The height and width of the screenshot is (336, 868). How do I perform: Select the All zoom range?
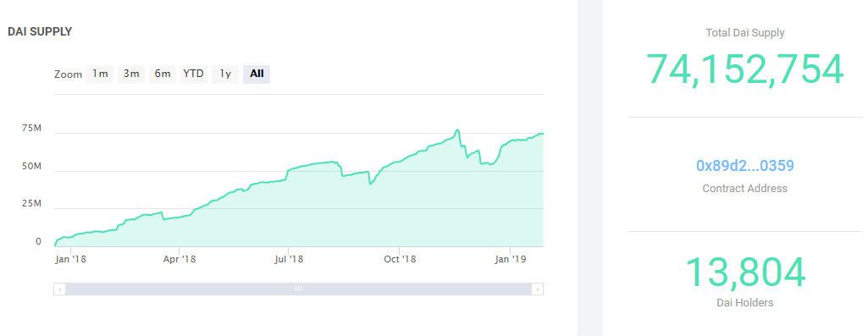point(257,74)
